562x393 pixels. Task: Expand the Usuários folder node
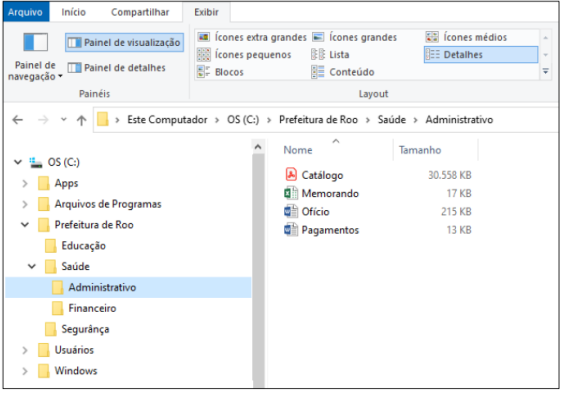pos(25,350)
